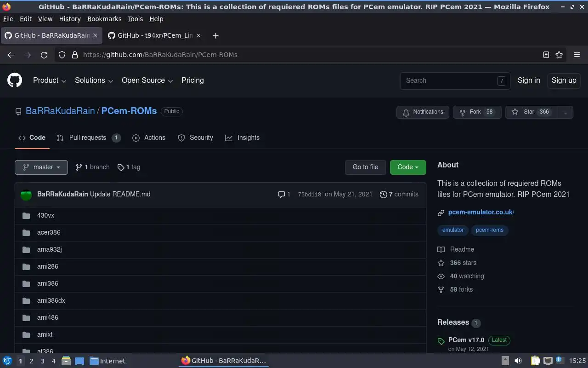The image size is (588, 368).
Task: Click the ami386dx folder icon
Action: 26,301
